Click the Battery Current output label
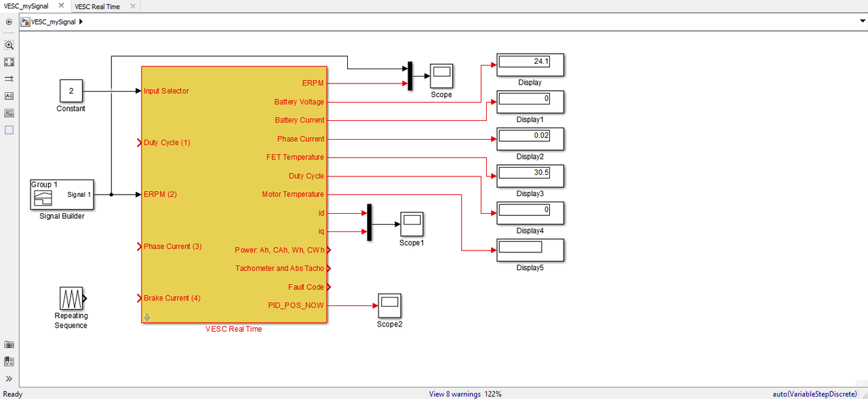Screen dimensions: 868x399 [x=300, y=120]
